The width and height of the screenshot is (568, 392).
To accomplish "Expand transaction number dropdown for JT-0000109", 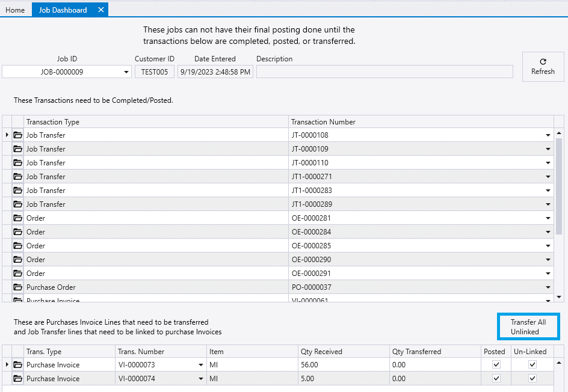I will coord(548,149).
